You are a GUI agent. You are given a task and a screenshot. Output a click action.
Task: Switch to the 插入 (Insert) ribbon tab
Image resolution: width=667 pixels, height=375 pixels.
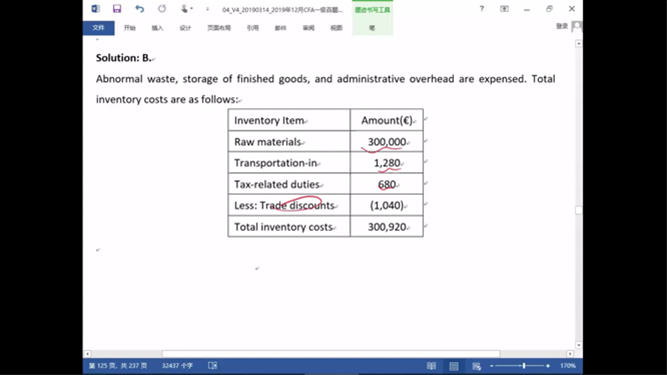pyautogui.click(x=157, y=28)
